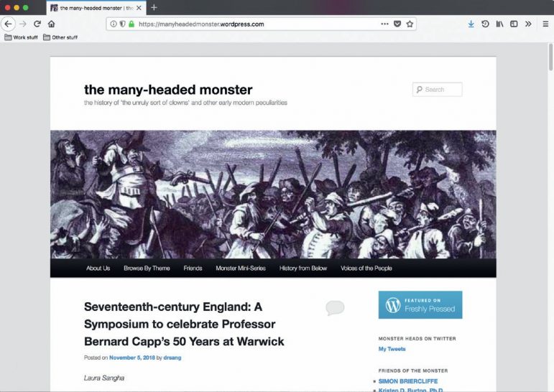
Task: Open the Friends menu item
Action: (193, 268)
